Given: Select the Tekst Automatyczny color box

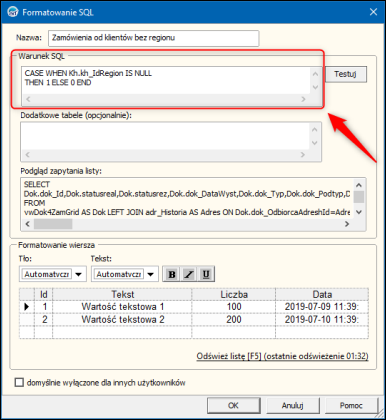Looking at the screenshot, I should coord(119,274).
